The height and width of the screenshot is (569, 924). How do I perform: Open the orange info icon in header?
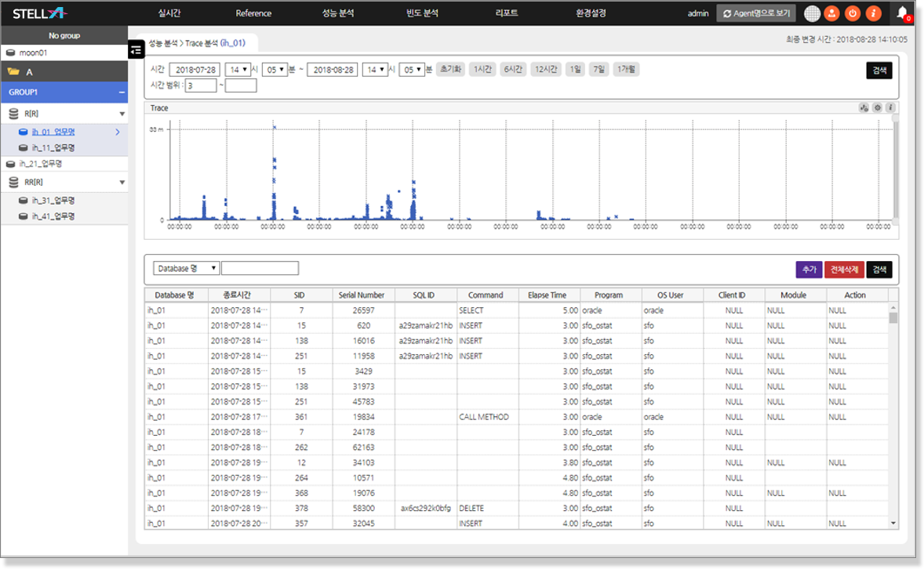click(873, 13)
